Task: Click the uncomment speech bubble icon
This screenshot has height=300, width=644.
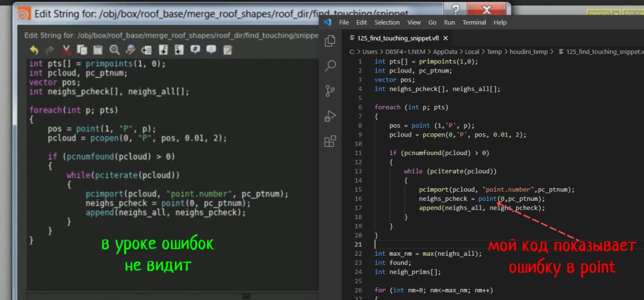Action: tap(211, 50)
